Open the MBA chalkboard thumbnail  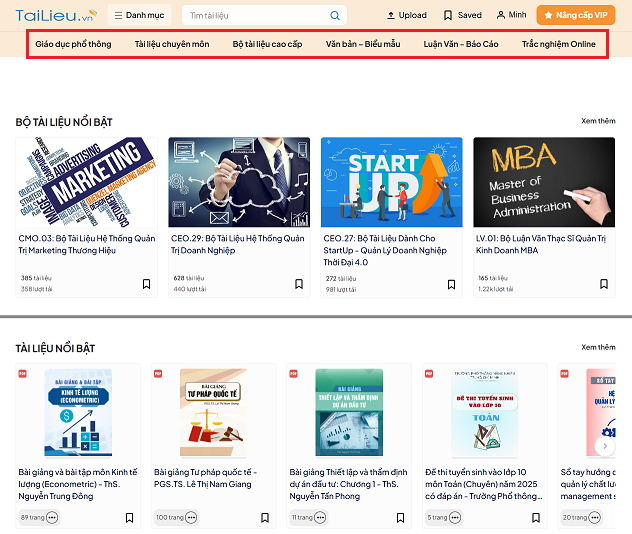click(544, 182)
